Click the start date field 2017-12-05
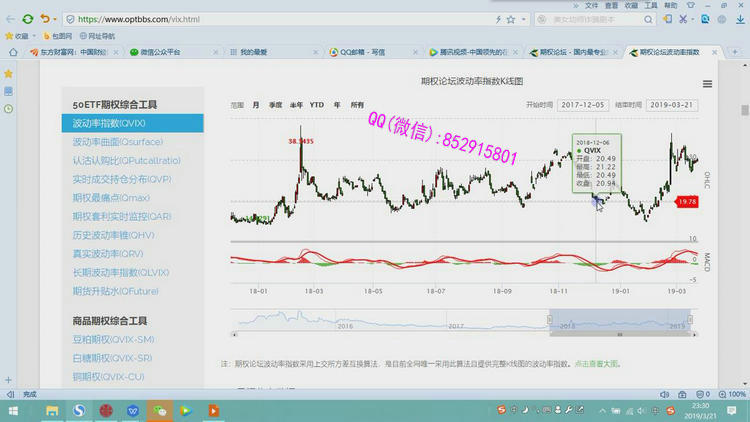 (x=581, y=104)
